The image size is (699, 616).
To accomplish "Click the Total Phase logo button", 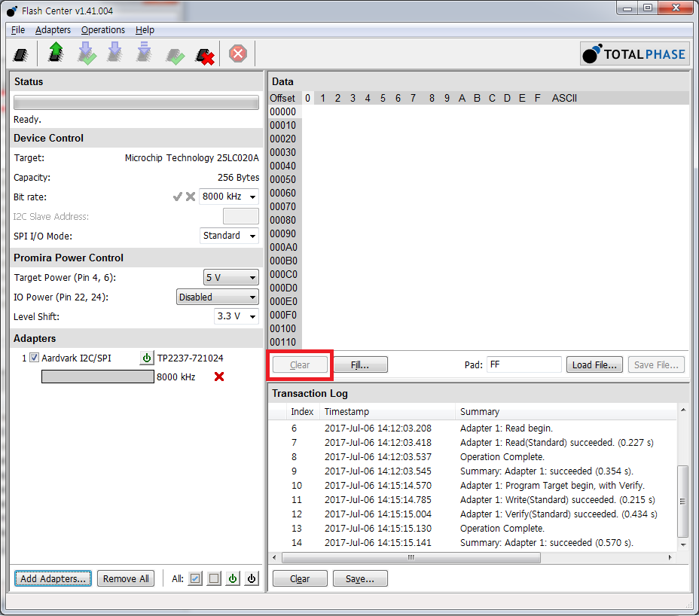I will coord(634,54).
